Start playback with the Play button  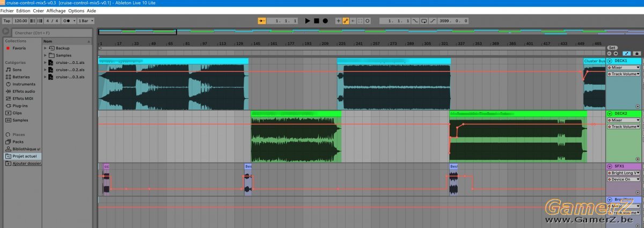click(308, 21)
